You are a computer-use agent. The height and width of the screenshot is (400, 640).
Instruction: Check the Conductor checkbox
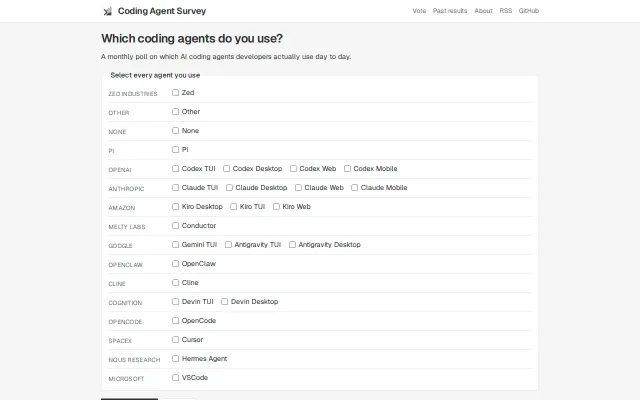(x=176, y=225)
